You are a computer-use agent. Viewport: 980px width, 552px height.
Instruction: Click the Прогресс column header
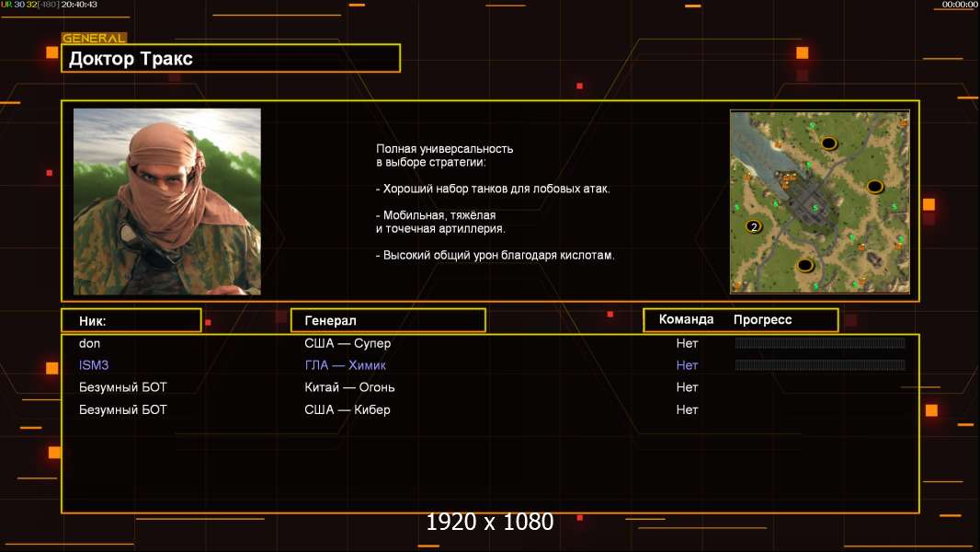[x=762, y=320]
